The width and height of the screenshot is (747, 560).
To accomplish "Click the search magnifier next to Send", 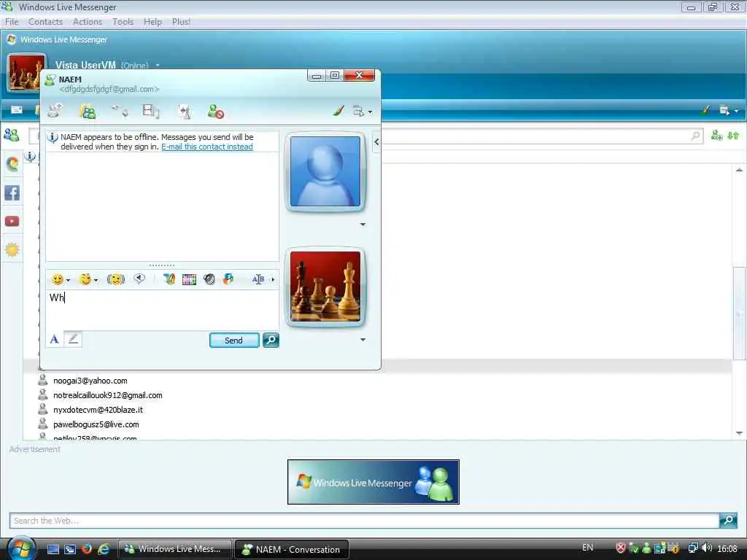I will coord(271,340).
